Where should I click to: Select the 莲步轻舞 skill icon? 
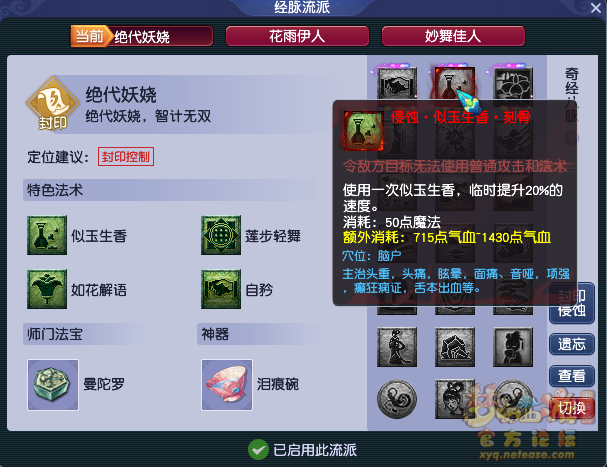[x=221, y=235]
